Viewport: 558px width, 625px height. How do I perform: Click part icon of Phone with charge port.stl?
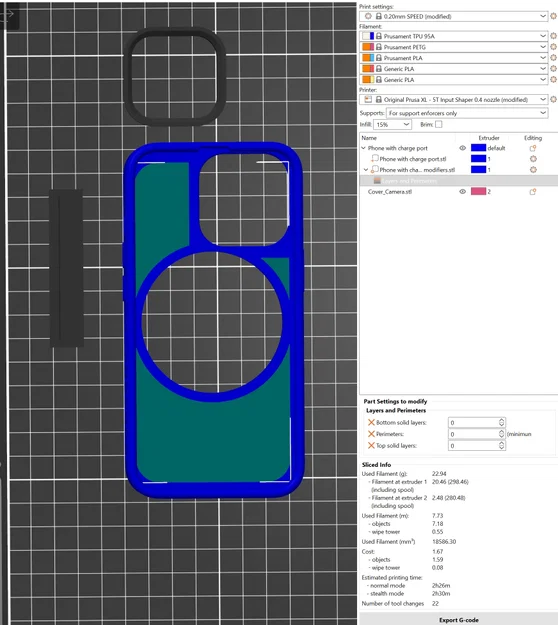pos(375,159)
